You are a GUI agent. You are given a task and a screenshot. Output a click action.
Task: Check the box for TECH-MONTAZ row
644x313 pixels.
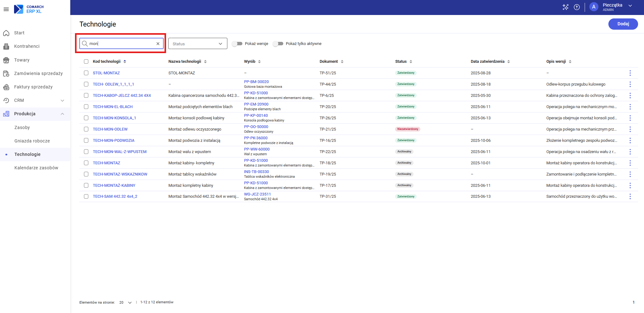[86, 163]
